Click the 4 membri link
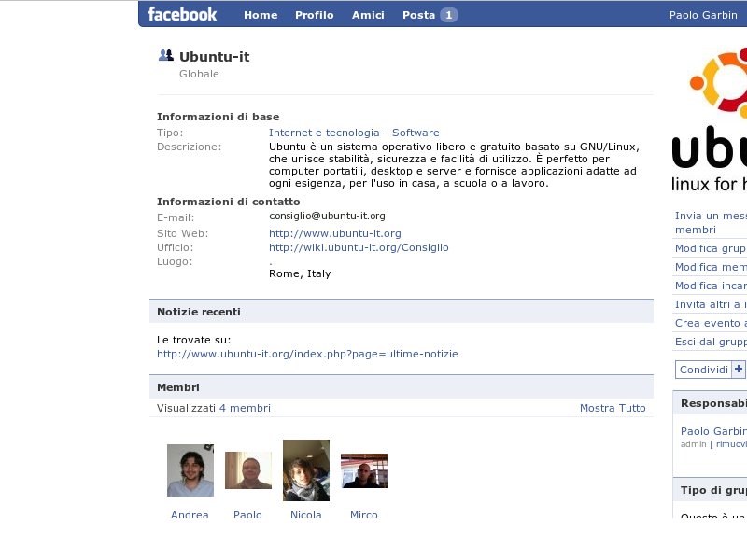Viewport: 747px width, 560px height. point(245,408)
